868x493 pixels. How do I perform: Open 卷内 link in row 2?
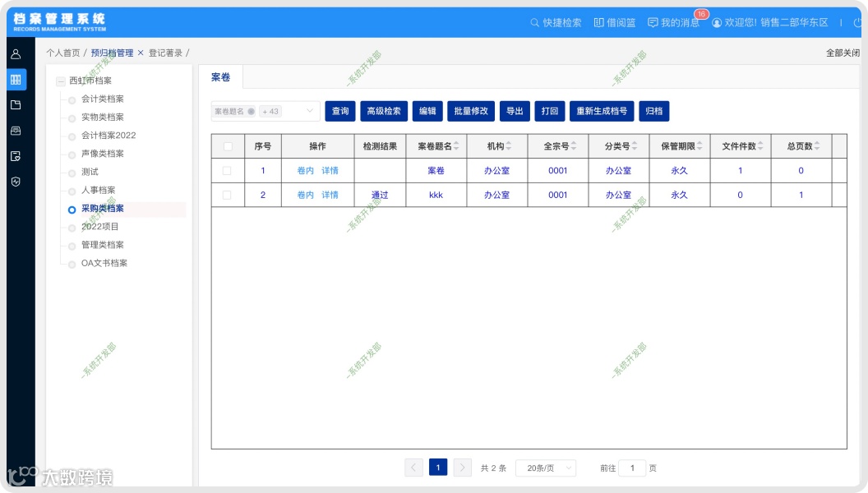point(306,196)
